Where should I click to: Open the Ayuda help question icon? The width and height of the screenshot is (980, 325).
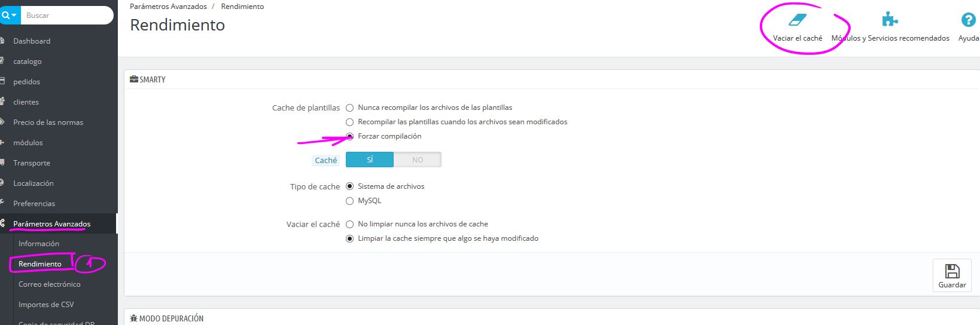(x=968, y=20)
